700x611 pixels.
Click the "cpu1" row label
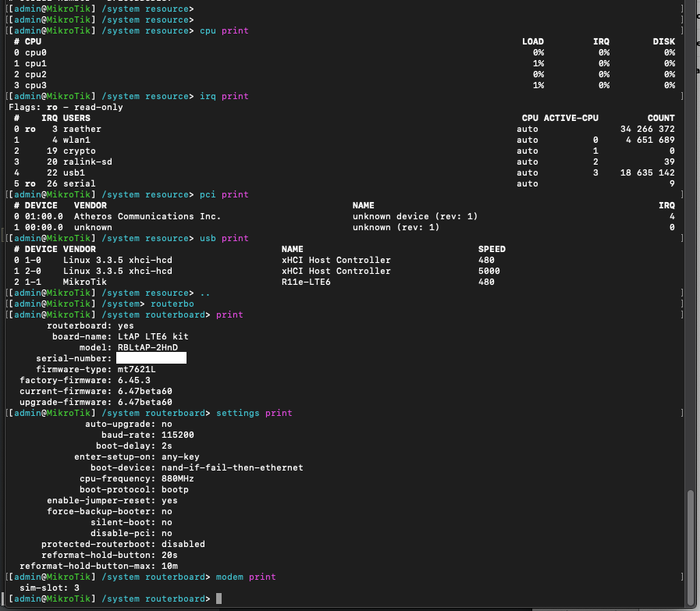[x=36, y=64]
